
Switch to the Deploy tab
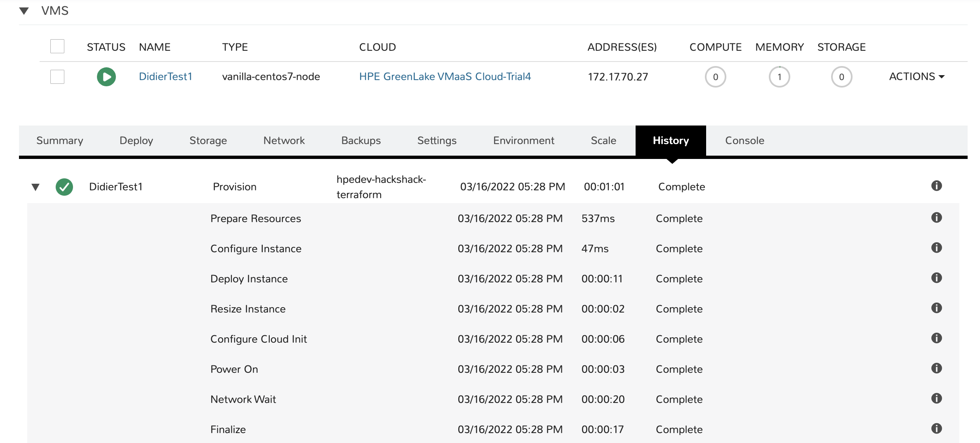point(137,141)
